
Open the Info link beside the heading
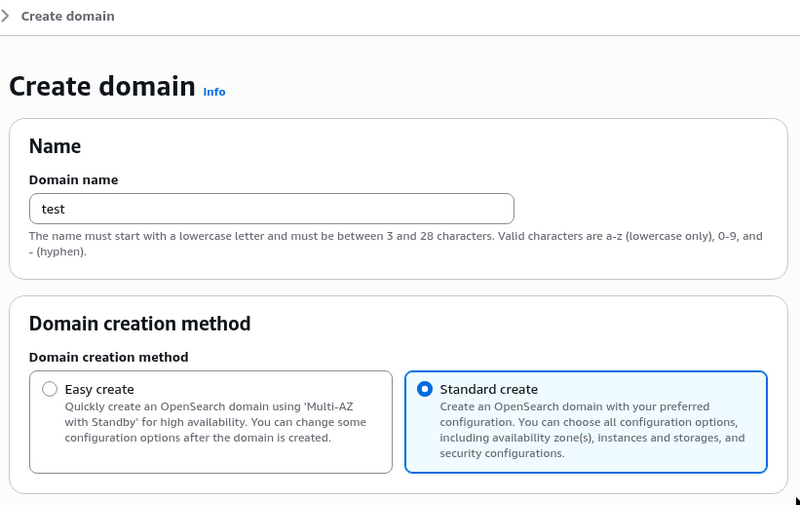click(214, 92)
